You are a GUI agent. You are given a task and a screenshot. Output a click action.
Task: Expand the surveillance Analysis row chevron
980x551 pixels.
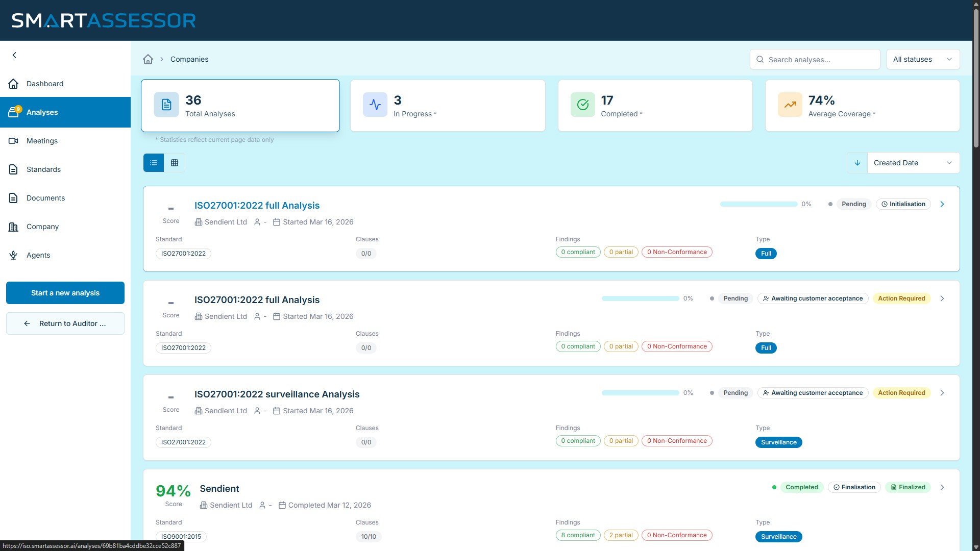tap(942, 393)
